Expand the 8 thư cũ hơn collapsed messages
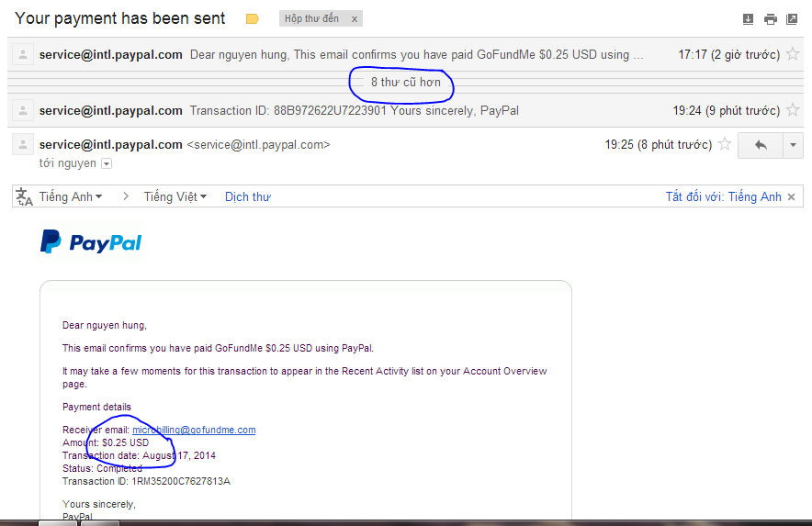Image resolution: width=812 pixels, height=526 pixels. pyautogui.click(x=405, y=83)
